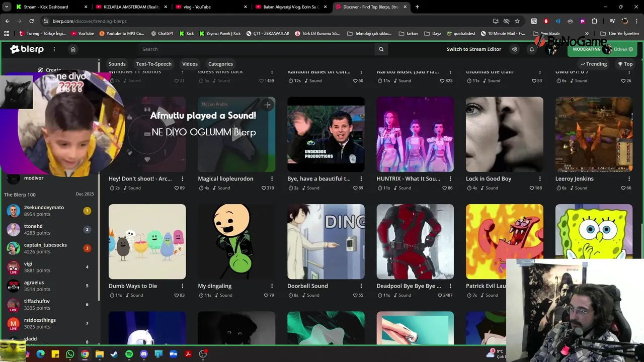The height and width of the screenshot is (362, 644).
Task: Open Steam from the taskbar
Action: (114, 354)
